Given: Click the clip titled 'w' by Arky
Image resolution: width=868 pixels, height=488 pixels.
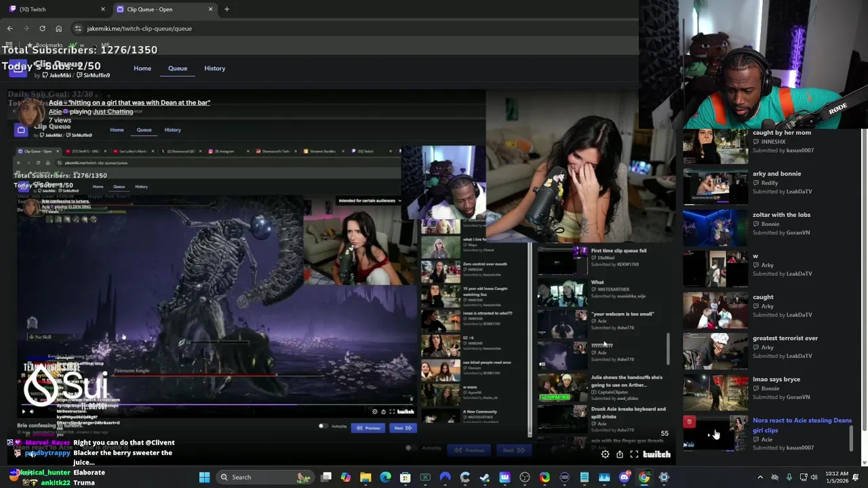Looking at the screenshot, I should [x=755, y=256].
